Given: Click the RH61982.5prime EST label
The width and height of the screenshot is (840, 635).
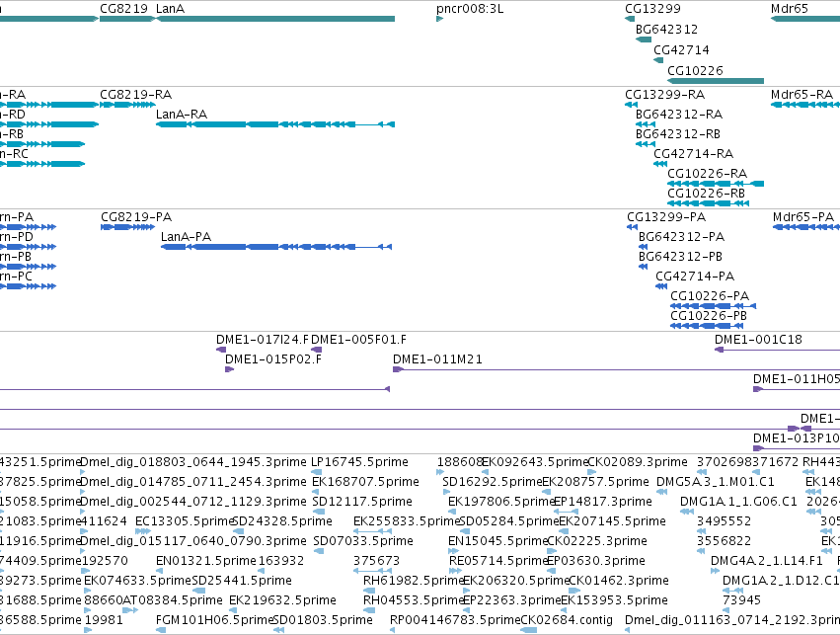Looking at the screenshot, I should coord(413,581).
